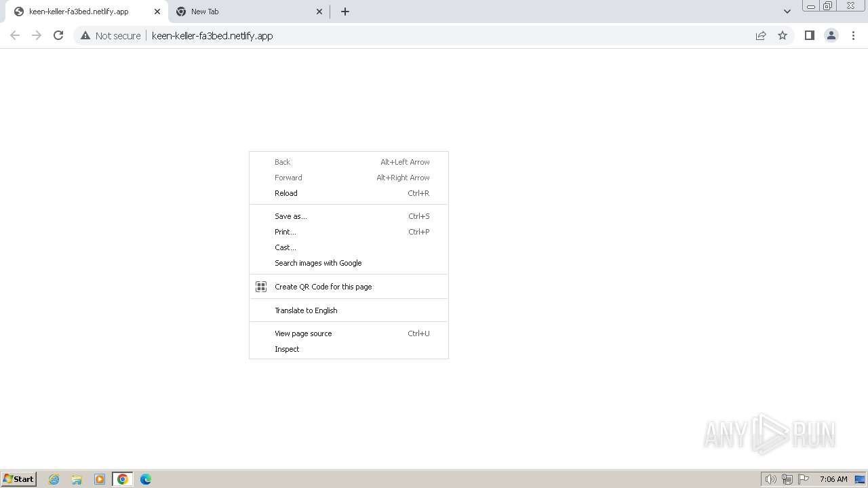Open Chrome three-dot menu
This screenshot has width=868, height=488.
(x=853, y=35)
